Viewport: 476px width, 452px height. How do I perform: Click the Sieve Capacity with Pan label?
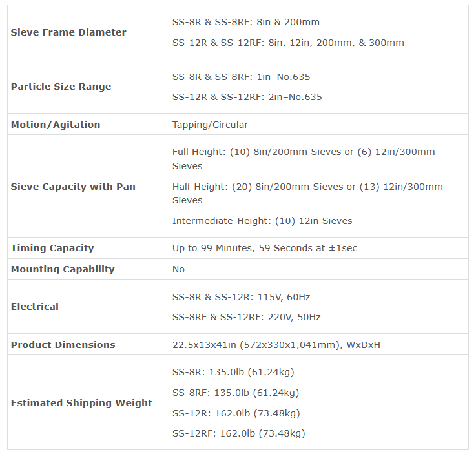[x=73, y=187]
